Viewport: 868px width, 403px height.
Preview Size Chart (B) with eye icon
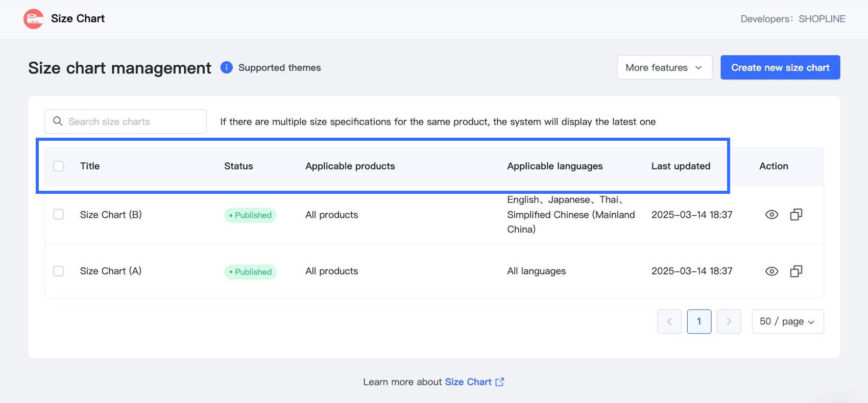[771, 215]
